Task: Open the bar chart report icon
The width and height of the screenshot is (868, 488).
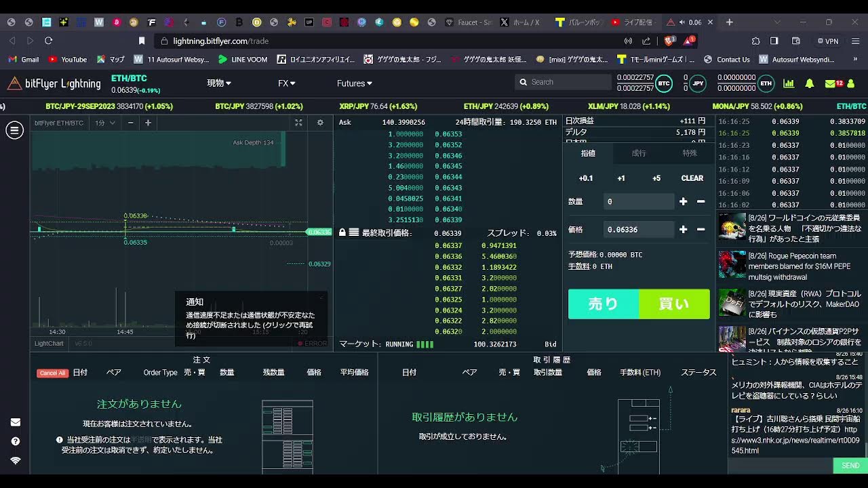Action: click(789, 83)
